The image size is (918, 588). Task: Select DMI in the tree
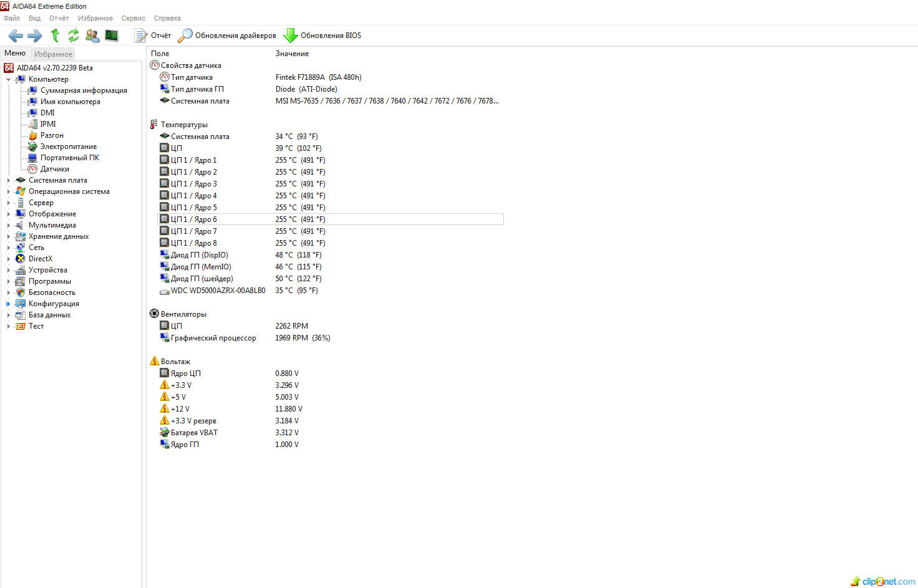point(47,113)
